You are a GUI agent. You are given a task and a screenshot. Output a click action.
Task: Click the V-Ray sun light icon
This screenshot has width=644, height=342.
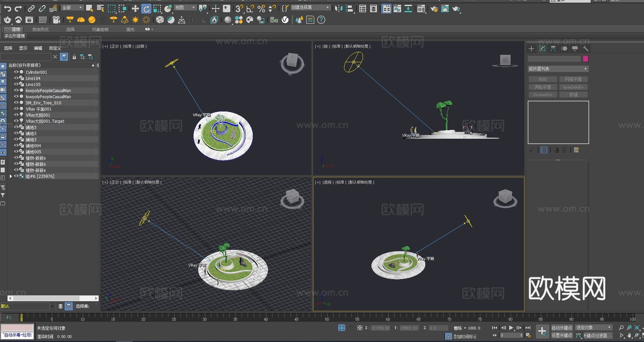[x=135, y=20]
